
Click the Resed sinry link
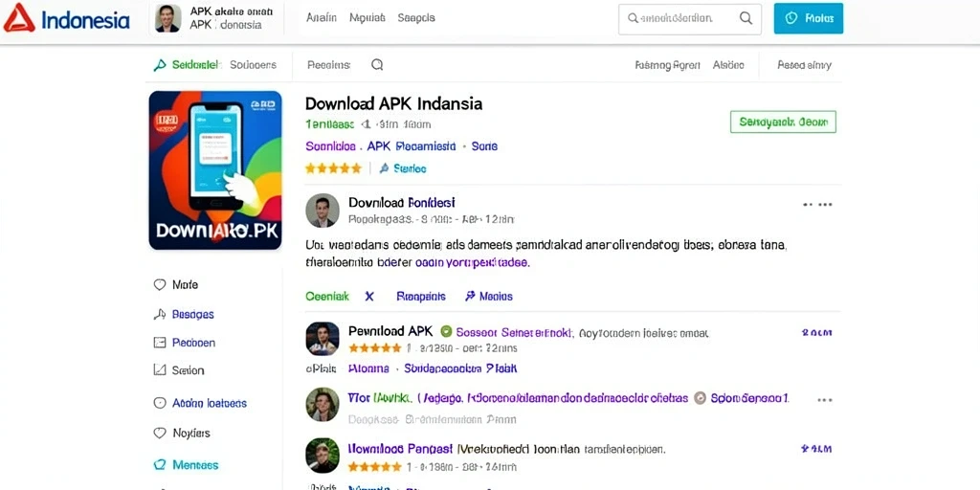click(x=804, y=65)
